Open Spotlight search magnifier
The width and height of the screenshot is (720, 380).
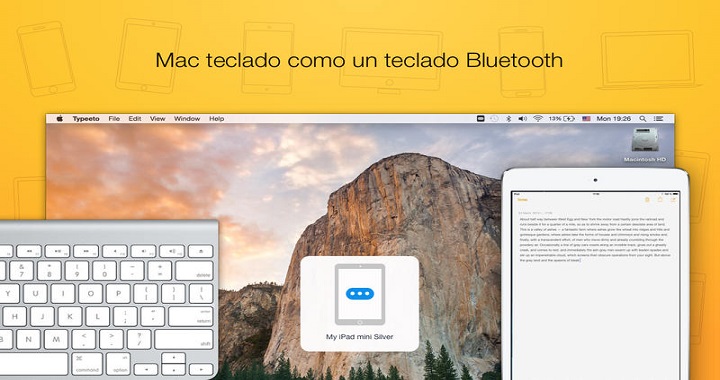(x=642, y=118)
